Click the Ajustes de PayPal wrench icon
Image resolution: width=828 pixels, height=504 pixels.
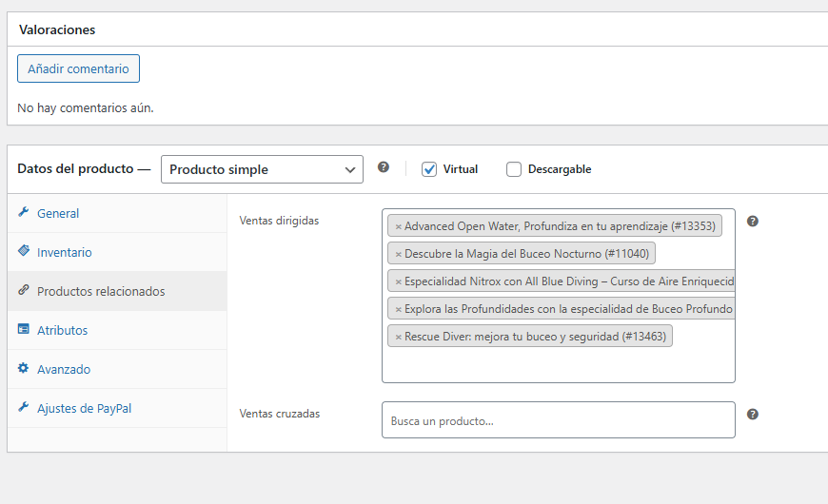[x=23, y=407]
